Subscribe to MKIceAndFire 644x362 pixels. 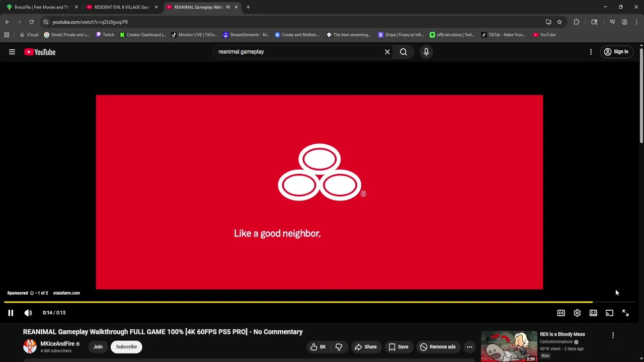[x=126, y=347]
